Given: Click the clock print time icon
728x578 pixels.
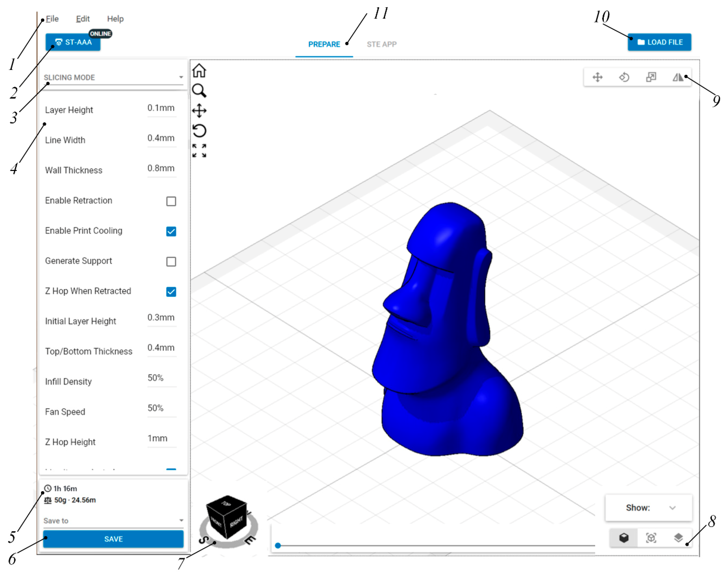Looking at the screenshot, I should tap(48, 488).
